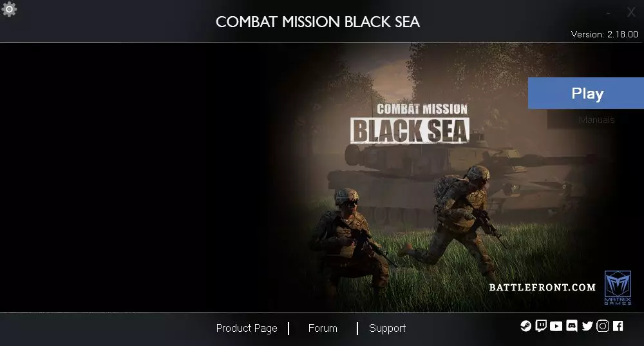The height and width of the screenshot is (346, 644).
Task: Click the Combat Mission Black Sea title text
Action: (x=318, y=22)
